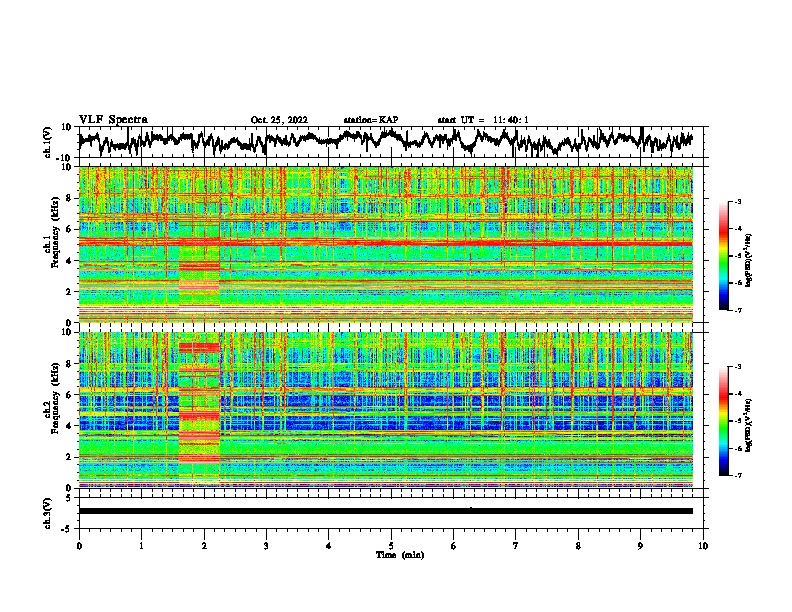Click the "7" tick on the time axis
The width and height of the screenshot is (792, 612).
click(516, 545)
